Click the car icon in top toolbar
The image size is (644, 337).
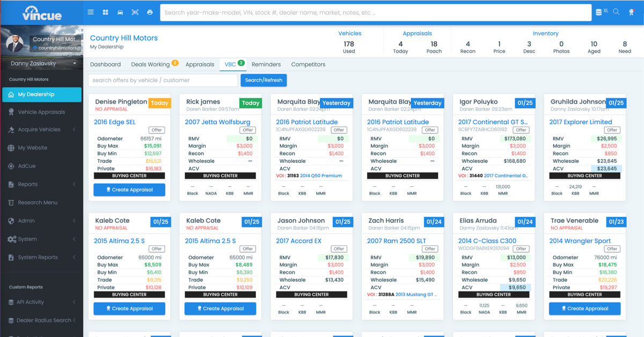point(120,12)
